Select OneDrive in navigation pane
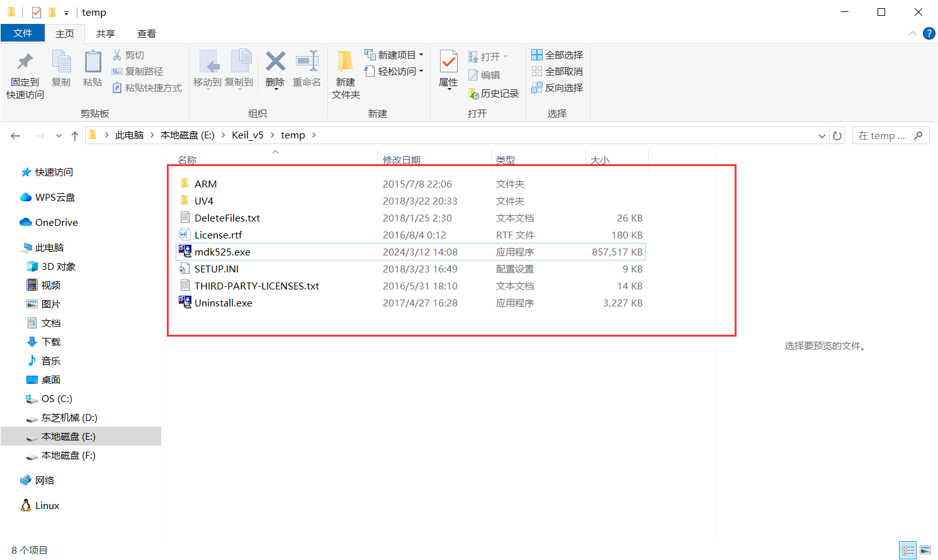 tap(48, 222)
